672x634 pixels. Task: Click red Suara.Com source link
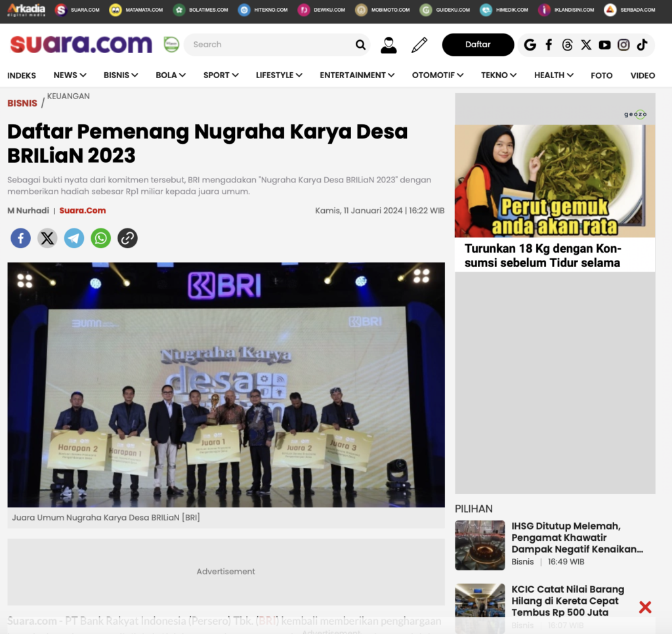click(x=82, y=211)
